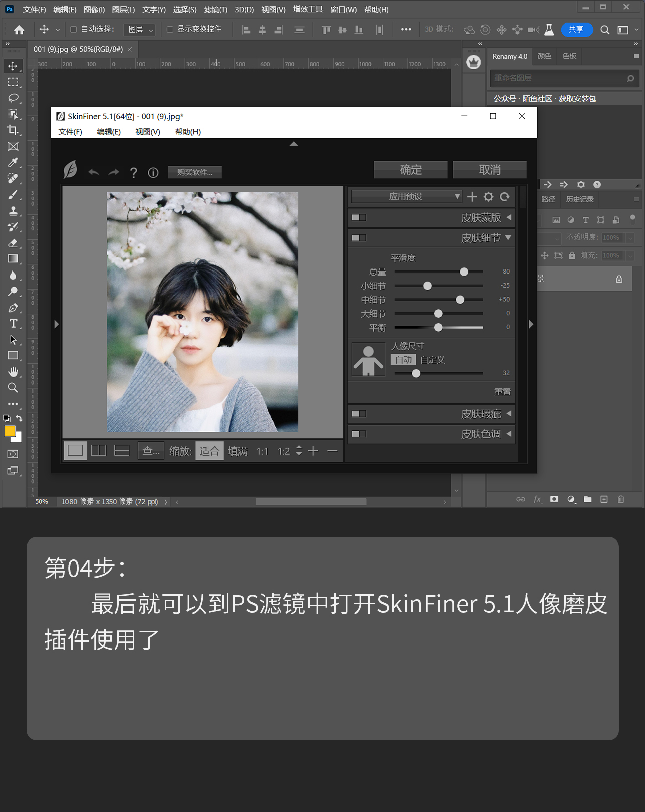Click the 总量 slider handle
Image resolution: width=645 pixels, height=812 pixels.
pyautogui.click(x=464, y=272)
